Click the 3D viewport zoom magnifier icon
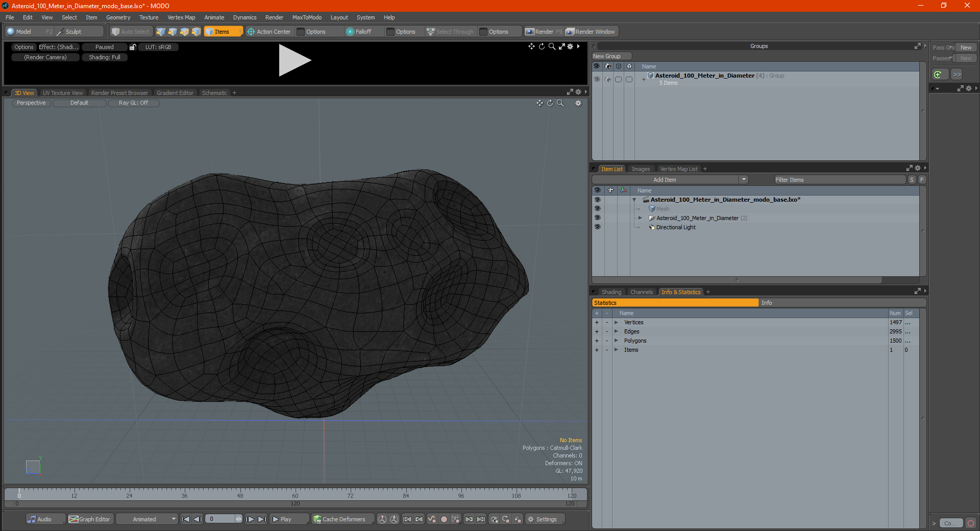 coord(560,103)
